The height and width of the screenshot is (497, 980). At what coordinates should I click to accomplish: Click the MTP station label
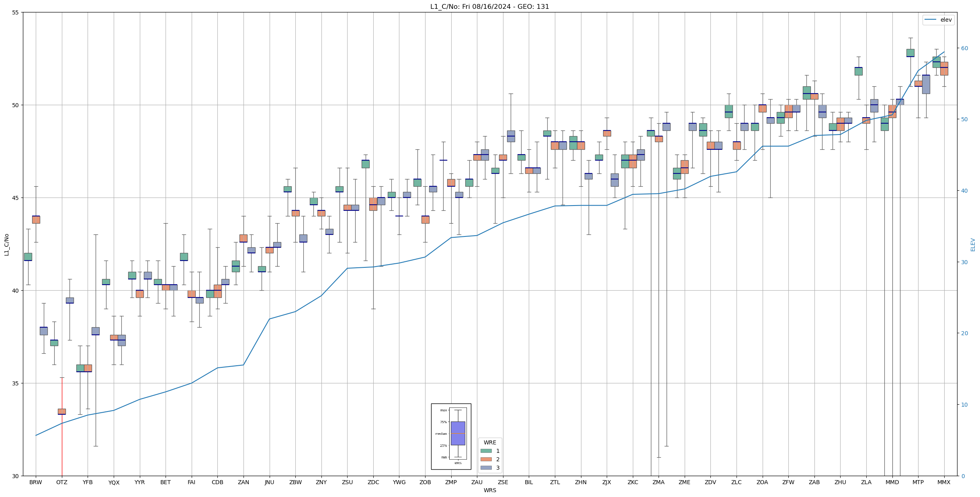pos(918,482)
